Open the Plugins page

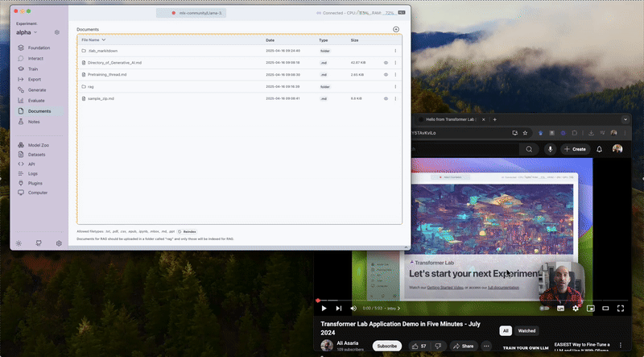[x=35, y=183]
